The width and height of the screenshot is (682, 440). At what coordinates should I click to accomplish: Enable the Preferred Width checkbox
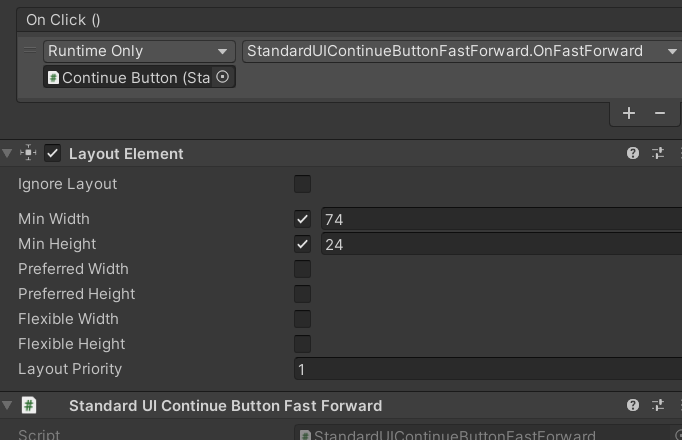click(302, 269)
